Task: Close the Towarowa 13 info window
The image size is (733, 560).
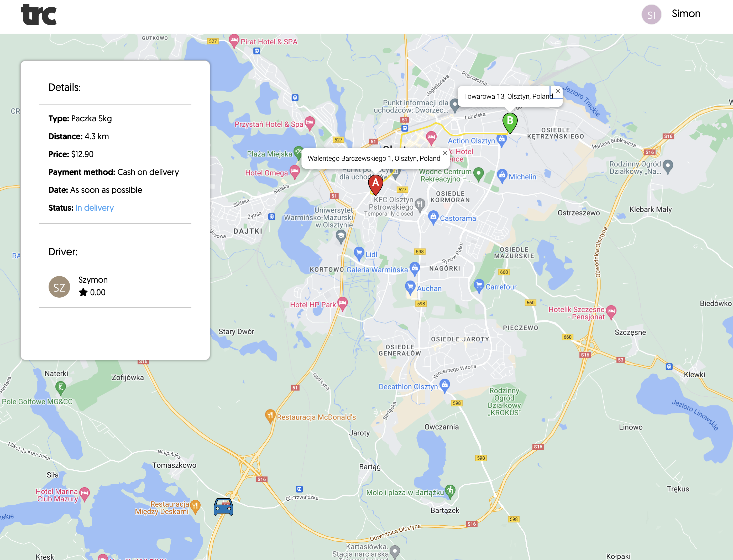Action: (558, 91)
